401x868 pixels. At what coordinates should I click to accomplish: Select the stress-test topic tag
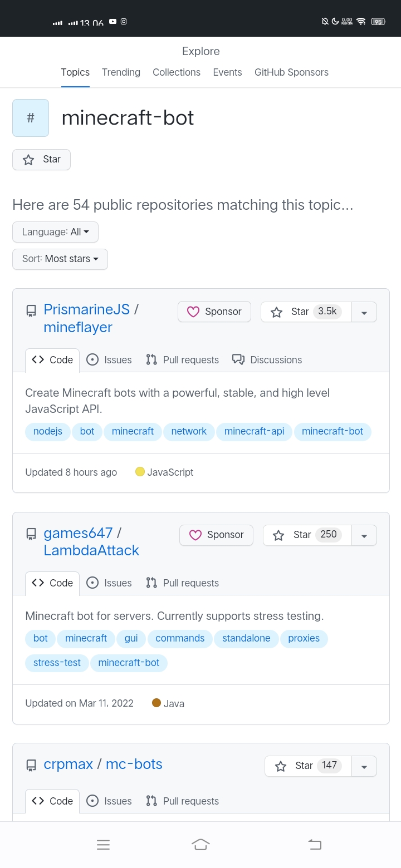pos(56,663)
